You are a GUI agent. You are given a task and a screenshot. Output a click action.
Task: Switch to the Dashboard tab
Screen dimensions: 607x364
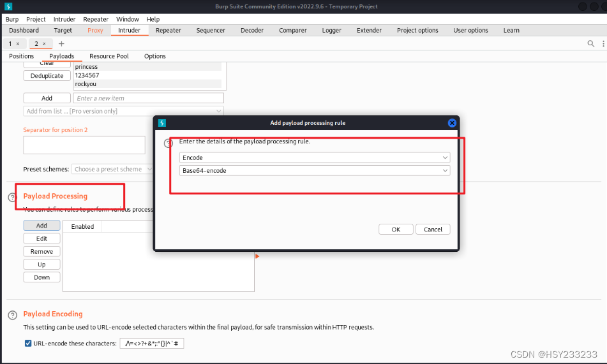coord(24,30)
